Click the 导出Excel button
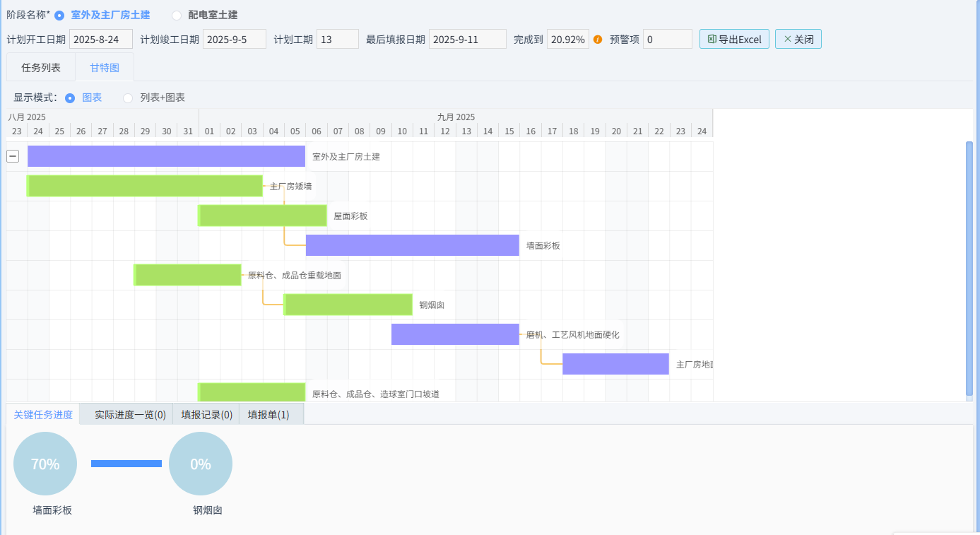 [734, 40]
